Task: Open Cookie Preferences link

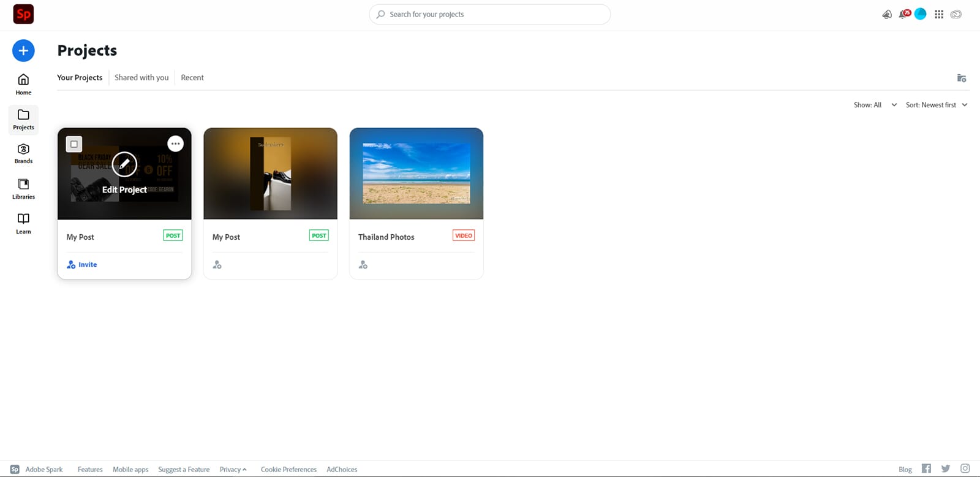Action: (x=288, y=470)
